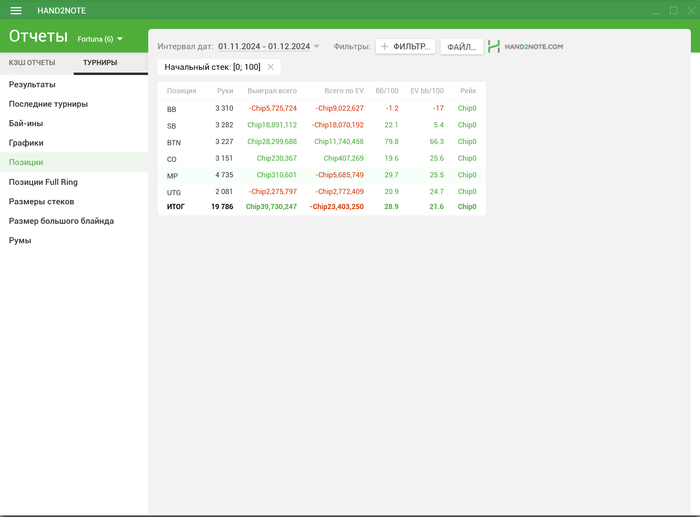Open the Румы report
700x517 pixels.
point(74,240)
